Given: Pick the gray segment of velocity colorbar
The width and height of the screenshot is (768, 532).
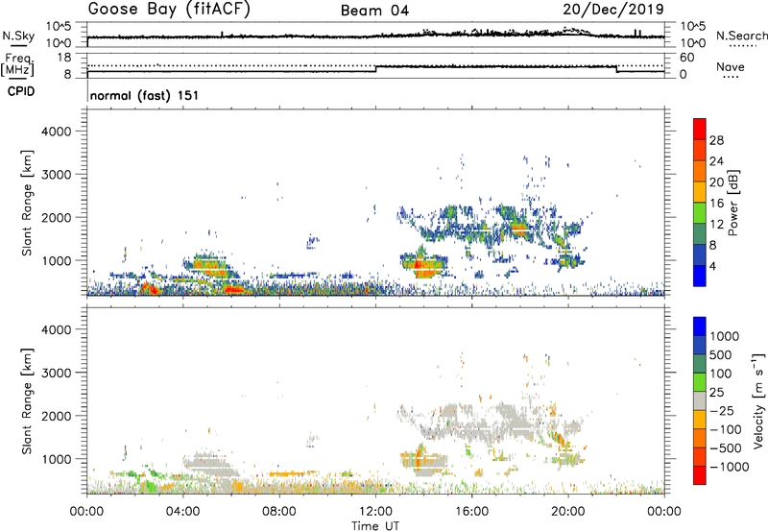Looking at the screenshot, I should coord(700,401).
